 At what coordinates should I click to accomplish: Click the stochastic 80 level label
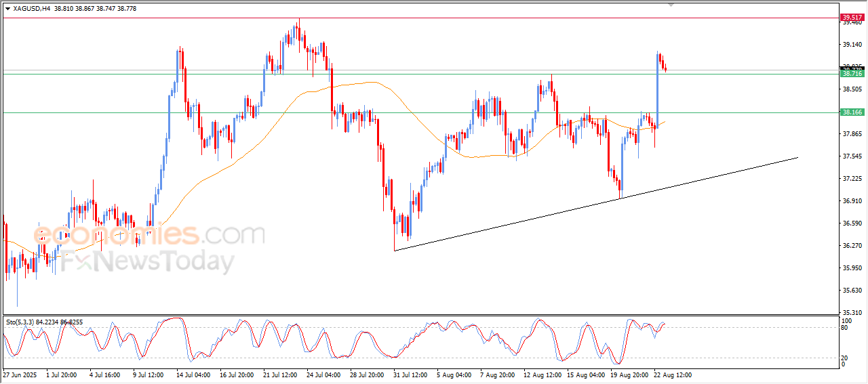coord(845,328)
